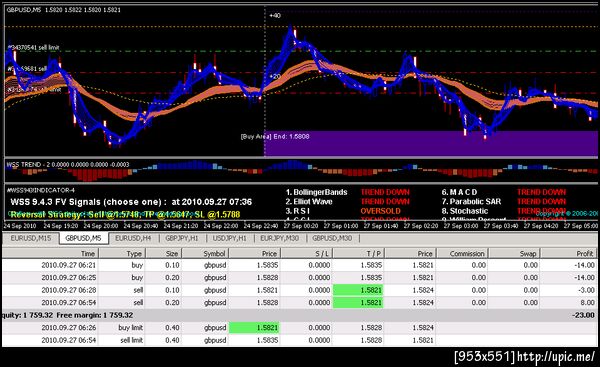Click the '8. Stochastic' indicator entry
600x367 pixels.
(x=465, y=211)
